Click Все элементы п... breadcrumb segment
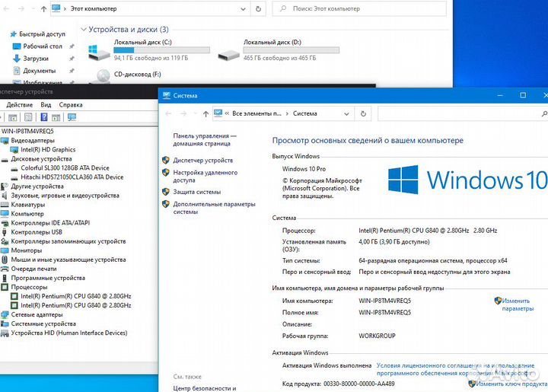The height and width of the screenshot is (392, 548). point(257,113)
